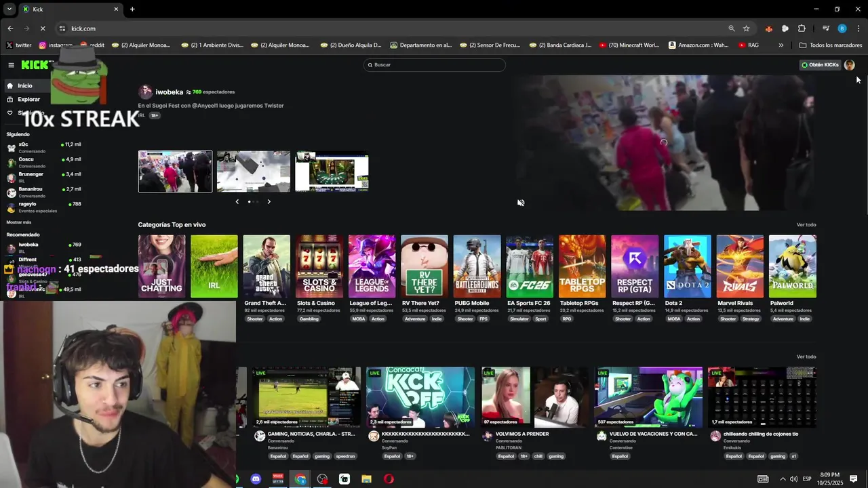Open Just Chatting category
Screen dimensions: 868x488
(161, 266)
